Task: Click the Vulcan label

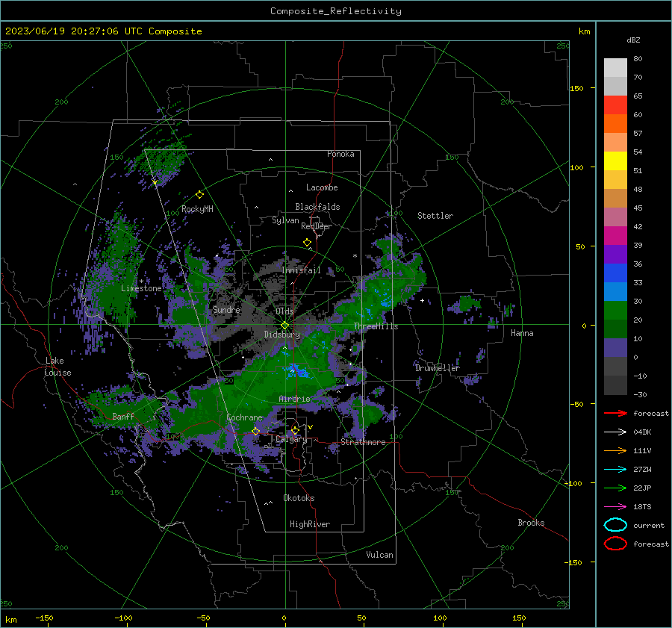Action: click(379, 555)
